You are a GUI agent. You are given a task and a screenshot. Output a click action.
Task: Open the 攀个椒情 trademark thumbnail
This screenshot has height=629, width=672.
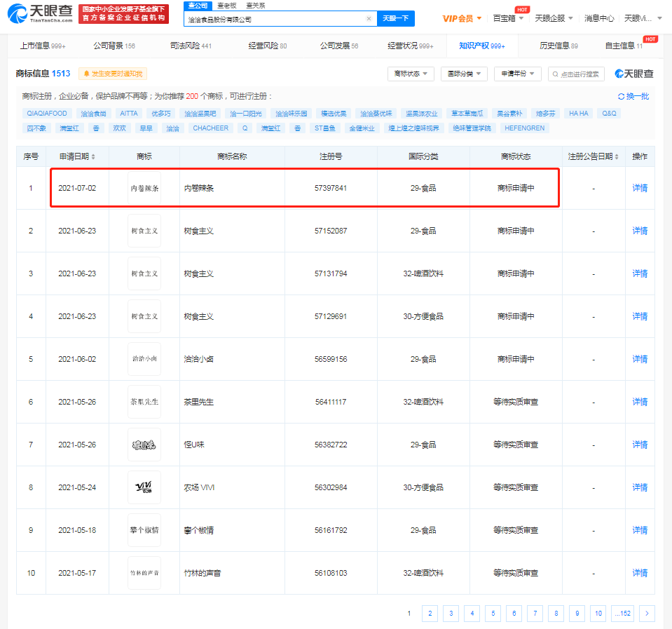pyautogui.click(x=144, y=530)
